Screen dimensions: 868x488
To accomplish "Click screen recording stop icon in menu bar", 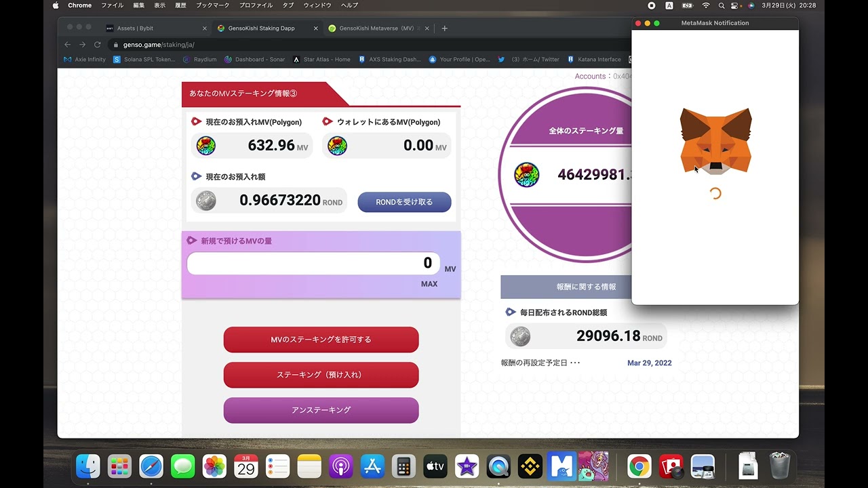I will (652, 5).
